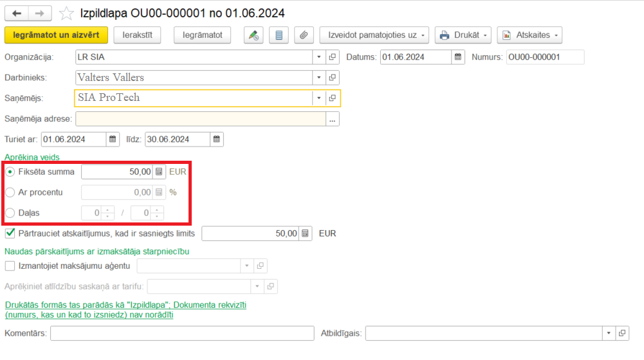The width and height of the screenshot is (644, 360).
Task: Click the pen-and-clock icon in the toolbar
Action: click(253, 35)
